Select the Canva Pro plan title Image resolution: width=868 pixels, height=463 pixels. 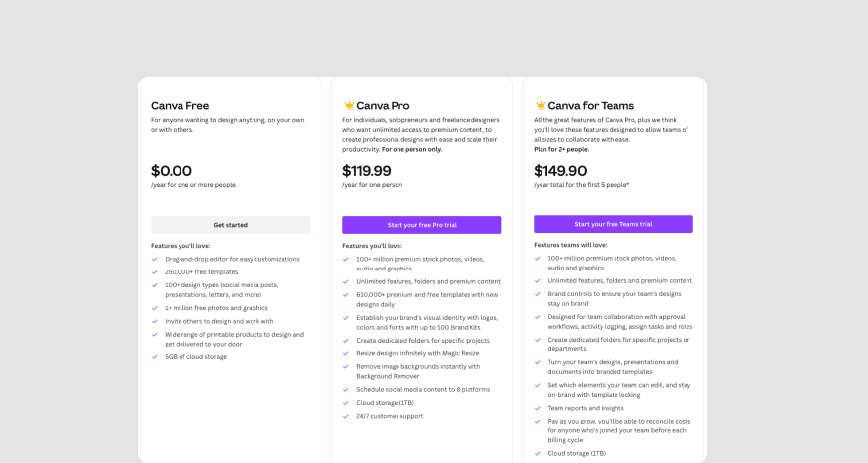click(x=383, y=106)
